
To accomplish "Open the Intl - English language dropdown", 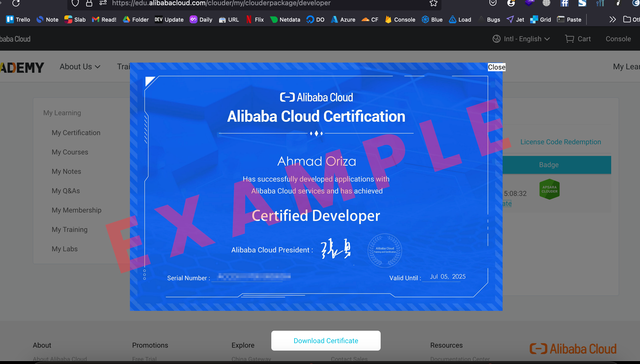I will click(x=521, y=39).
